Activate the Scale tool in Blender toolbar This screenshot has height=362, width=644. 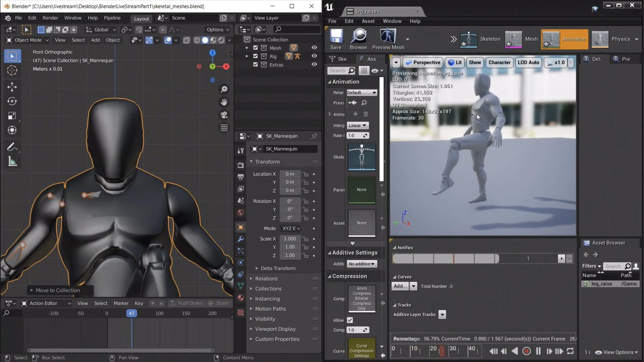point(12,115)
